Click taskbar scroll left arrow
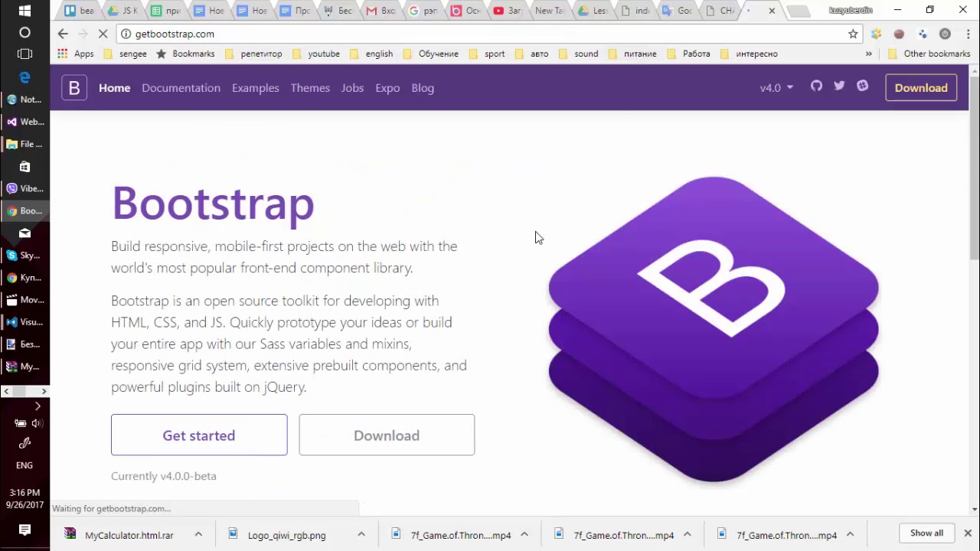This screenshot has height=551, width=980. (6, 391)
